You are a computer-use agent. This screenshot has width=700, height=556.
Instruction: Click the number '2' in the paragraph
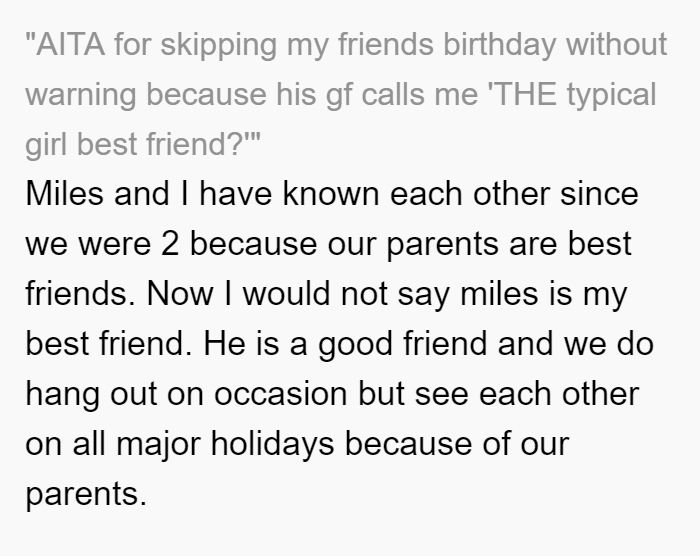click(170, 244)
